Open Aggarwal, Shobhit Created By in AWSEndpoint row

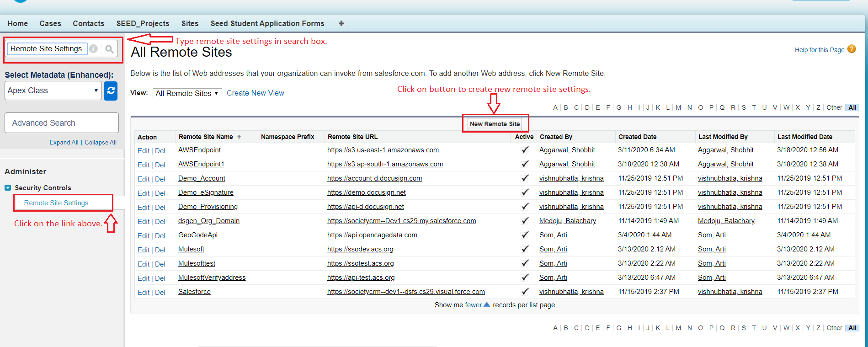click(x=567, y=150)
